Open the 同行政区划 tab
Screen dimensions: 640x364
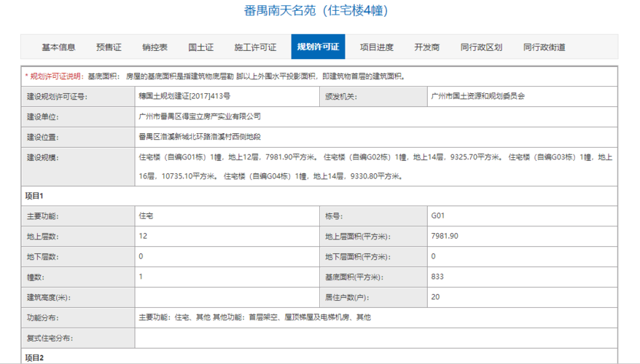point(481,47)
